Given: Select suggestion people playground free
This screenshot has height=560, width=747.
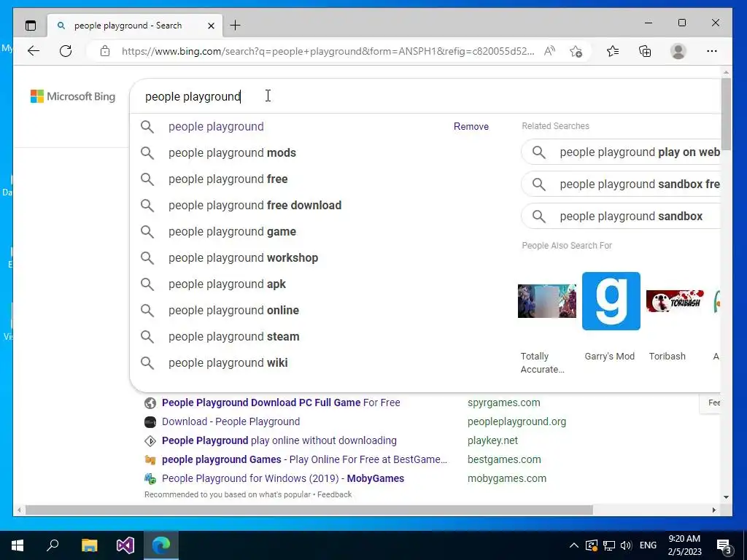Looking at the screenshot, I should 228,179.
